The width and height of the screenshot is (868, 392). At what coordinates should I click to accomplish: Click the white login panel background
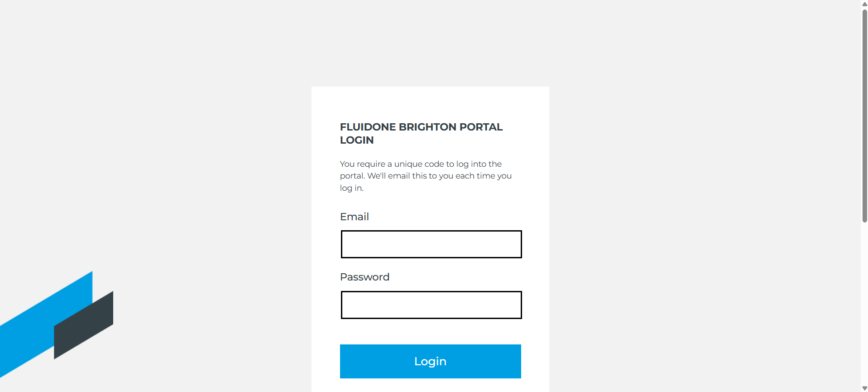(x=430, y=104)
